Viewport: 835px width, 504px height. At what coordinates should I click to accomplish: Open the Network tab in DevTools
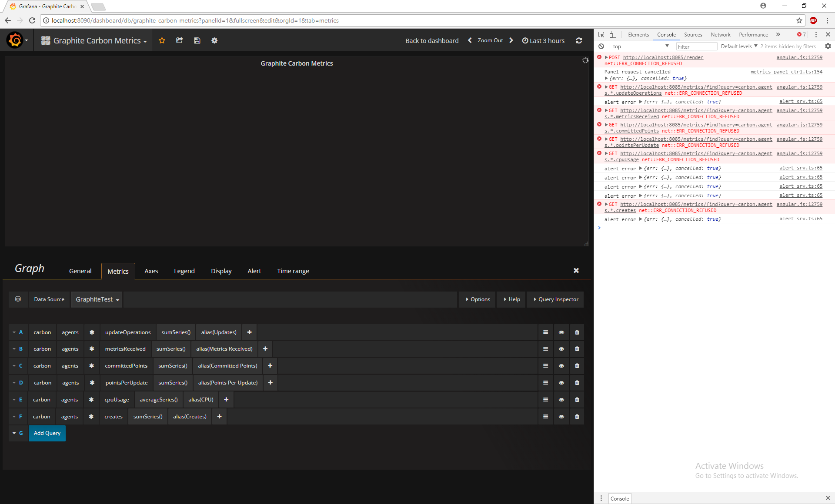coord(720,34)
